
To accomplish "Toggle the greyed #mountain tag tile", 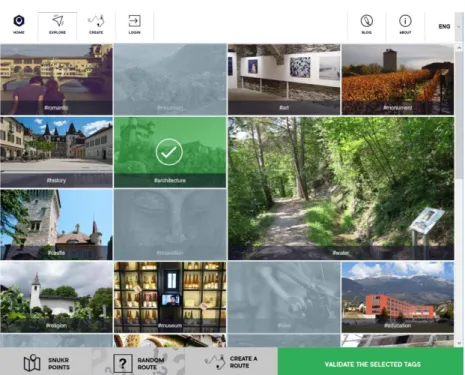I will pos(170,79).
